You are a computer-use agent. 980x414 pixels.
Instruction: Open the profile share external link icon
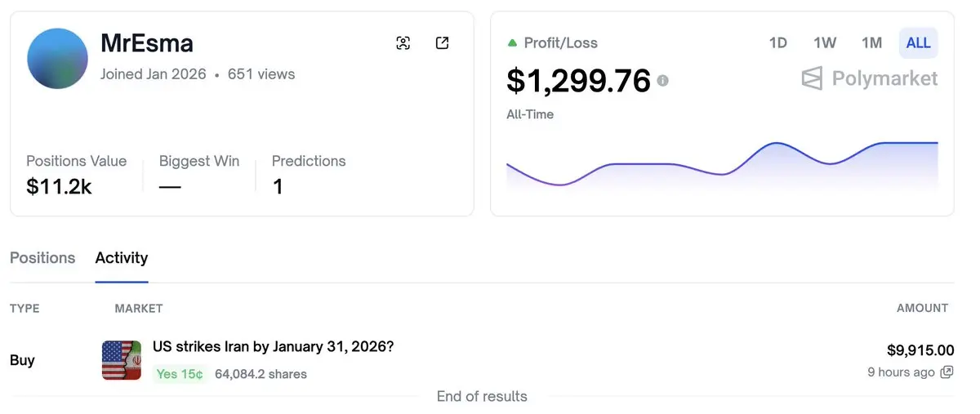(x=442, y=43)
